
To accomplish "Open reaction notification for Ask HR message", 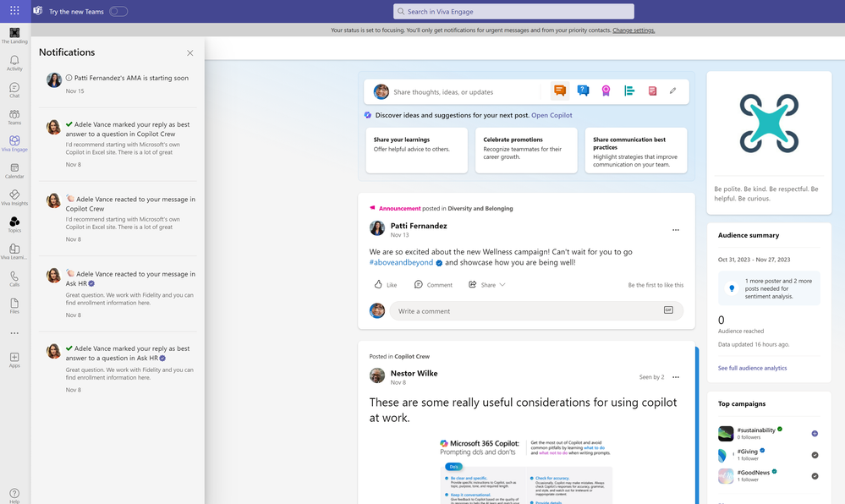I will [x=118, y=293].
